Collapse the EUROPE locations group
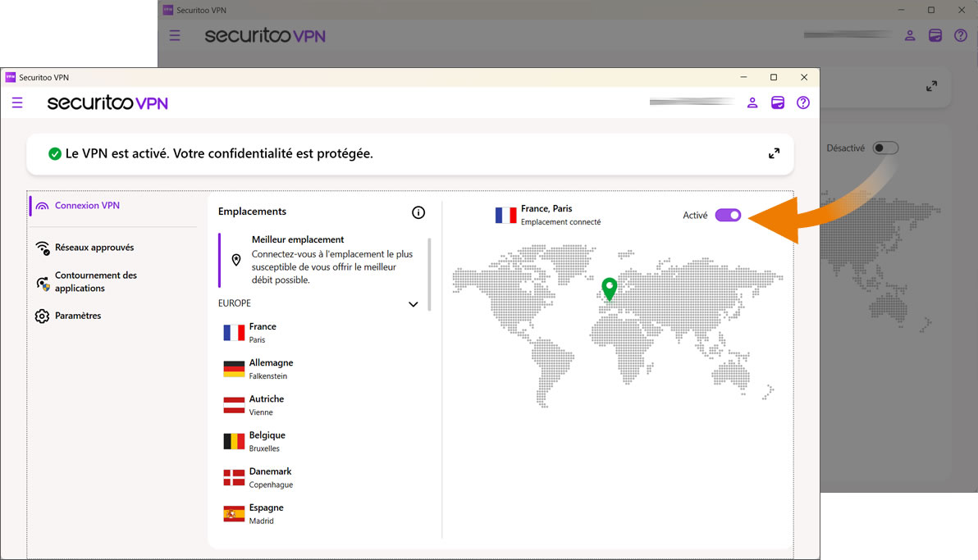 [x=413, y=304]
